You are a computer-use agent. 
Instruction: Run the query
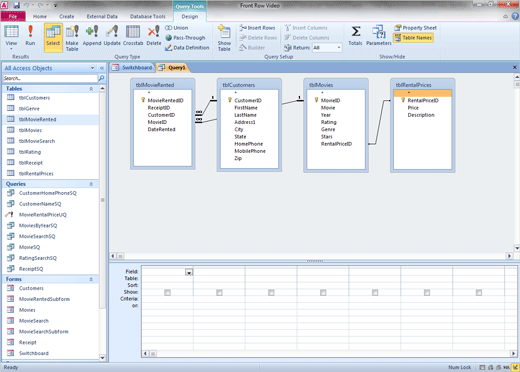(30, 36)
